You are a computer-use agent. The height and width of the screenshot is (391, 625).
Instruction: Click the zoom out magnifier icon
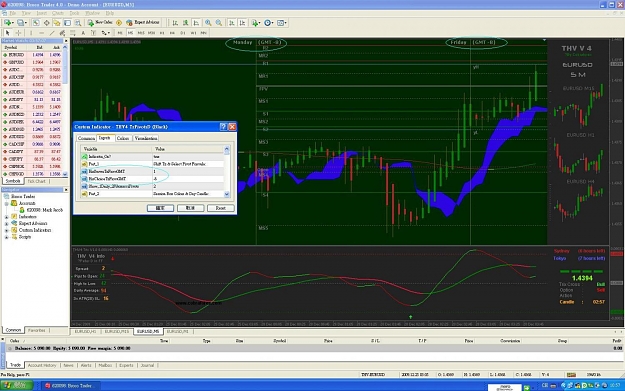[x=218, y=23]
